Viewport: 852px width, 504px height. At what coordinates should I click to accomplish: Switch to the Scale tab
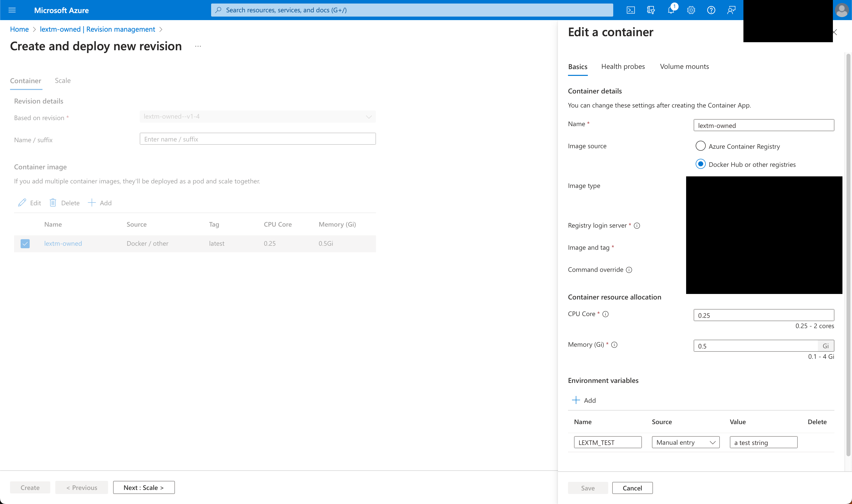63,80
